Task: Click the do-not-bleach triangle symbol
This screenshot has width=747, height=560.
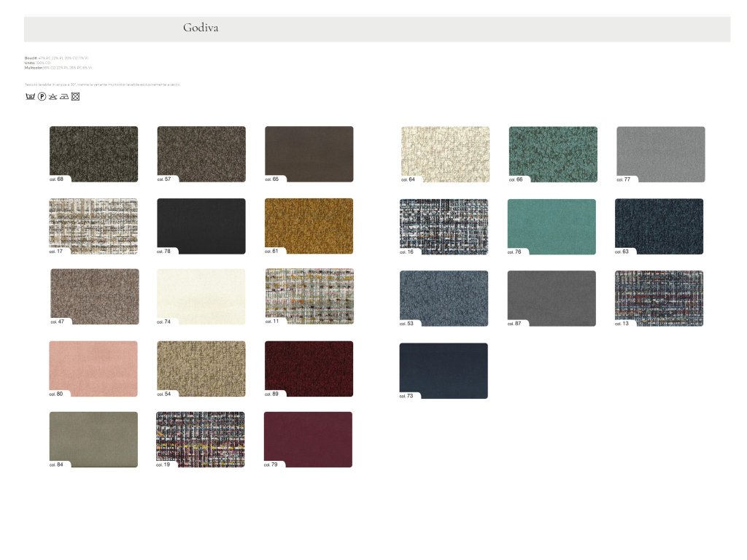Action: click(53, 96)
